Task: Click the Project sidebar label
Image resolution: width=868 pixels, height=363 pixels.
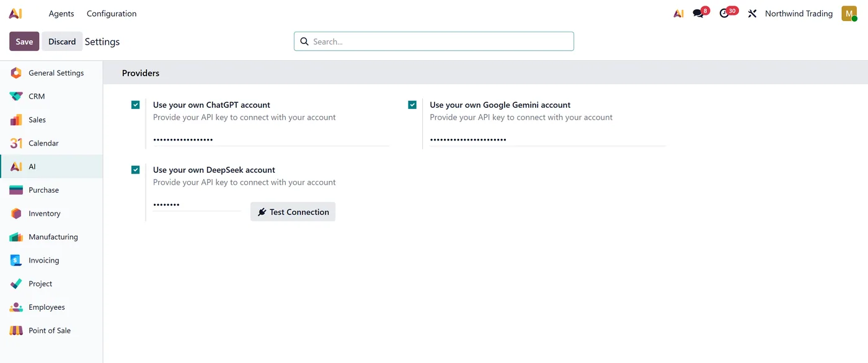Action: click(40, 284)
